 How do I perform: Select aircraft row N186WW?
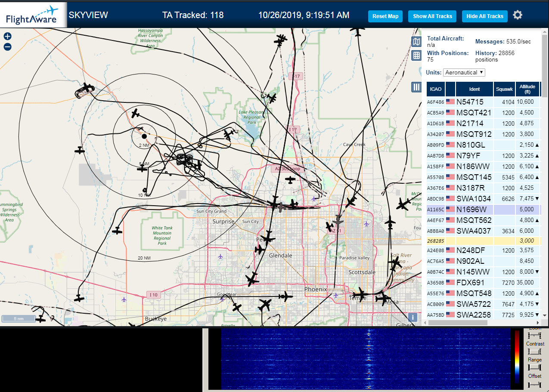coord(484,167)
